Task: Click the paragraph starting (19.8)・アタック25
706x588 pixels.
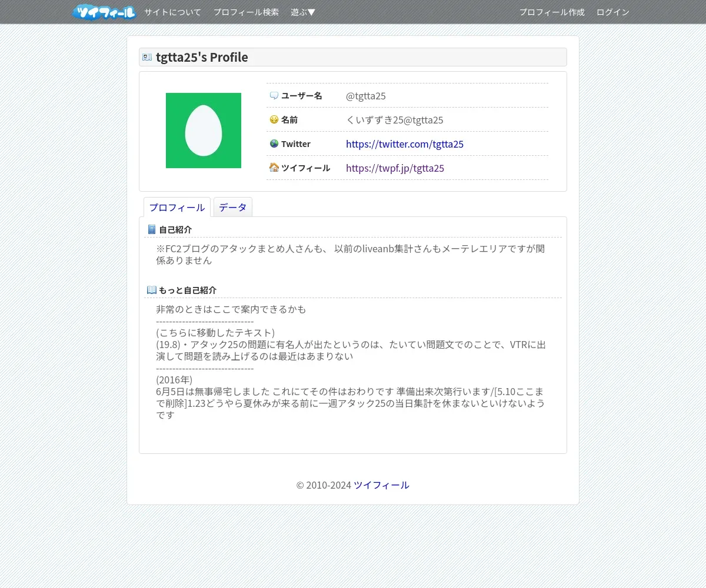Action: coord(351,350)
